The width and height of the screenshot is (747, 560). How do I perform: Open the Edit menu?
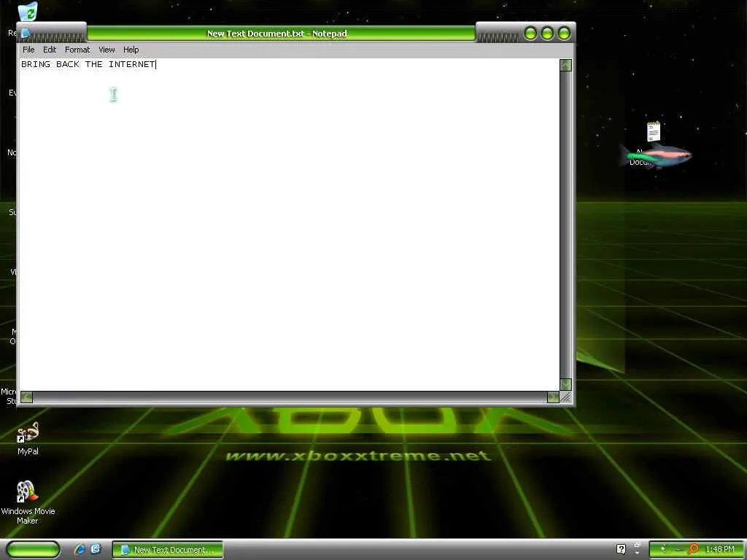50,50
